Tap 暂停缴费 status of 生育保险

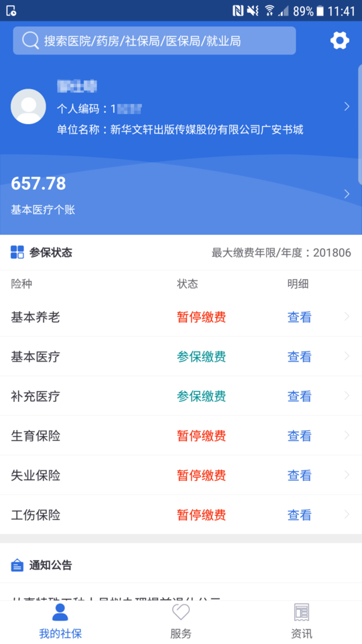pyautogui.click(x=201, y=435)
